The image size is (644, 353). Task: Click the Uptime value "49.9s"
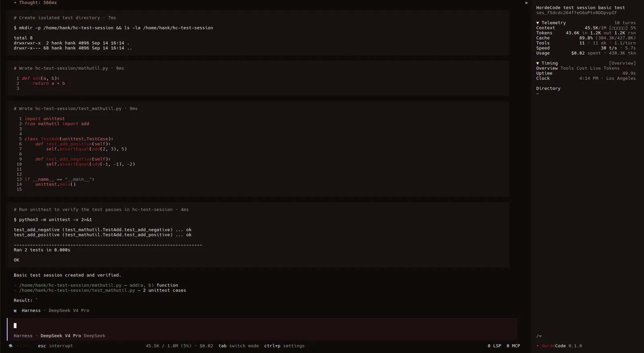pyautogui.click(x=629, y=73)
